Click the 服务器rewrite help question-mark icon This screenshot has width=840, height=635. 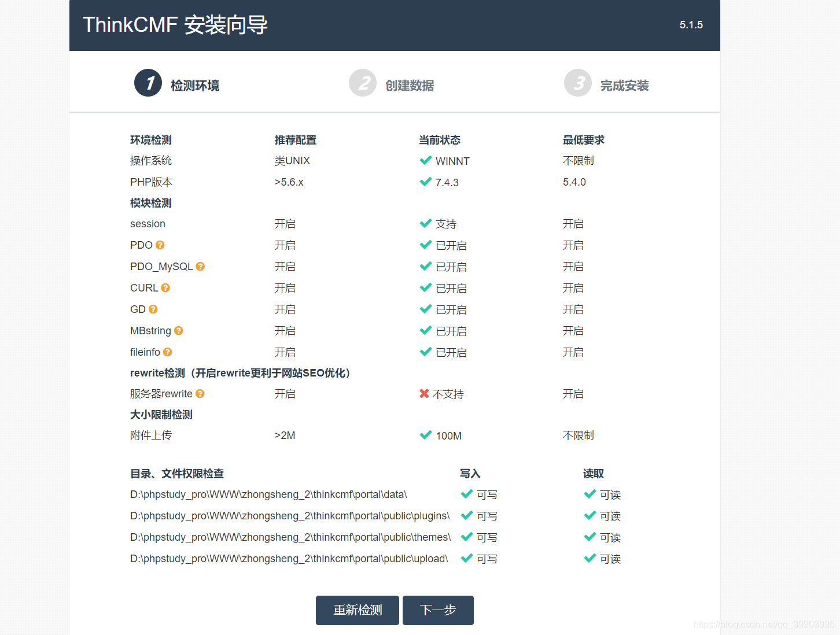point(200,394)
